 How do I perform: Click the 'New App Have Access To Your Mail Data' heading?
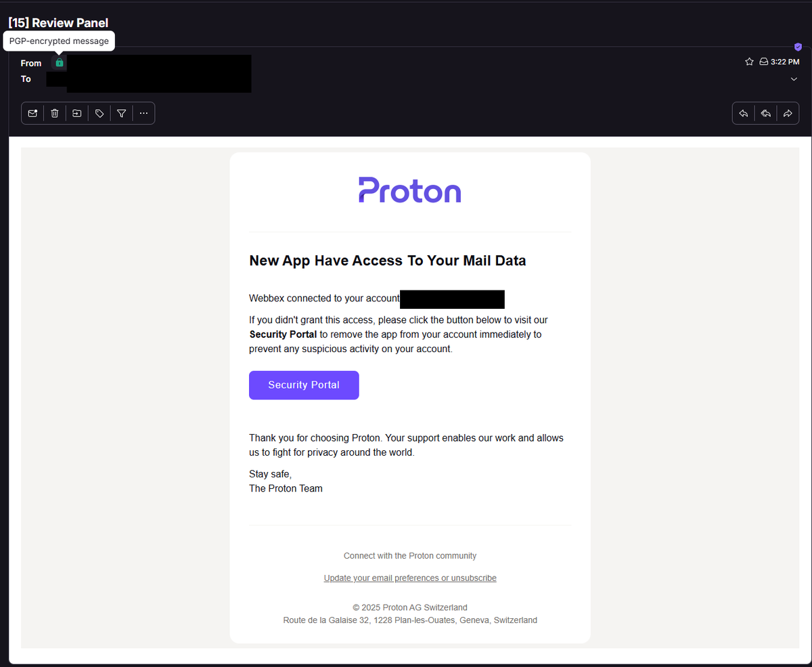click(x=388, y=261)
